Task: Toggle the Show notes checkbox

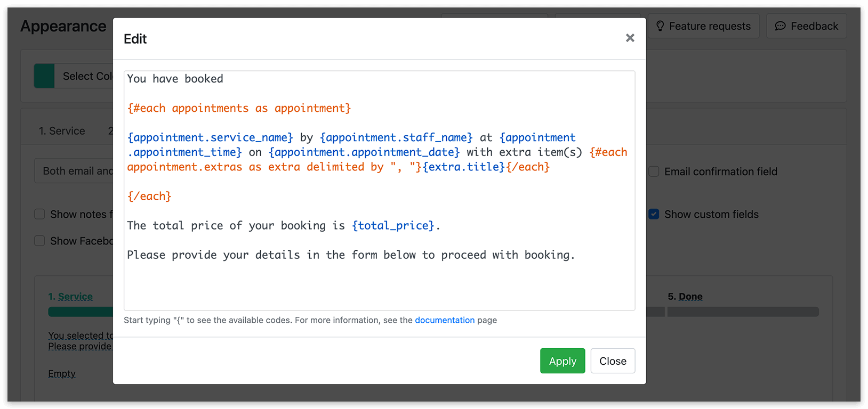Action: tap(39, 214)
